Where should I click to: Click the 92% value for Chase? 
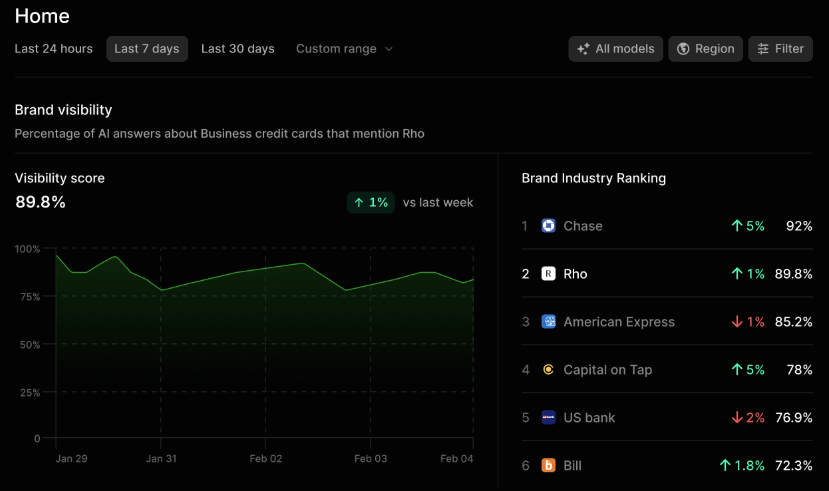pos(799,226)
